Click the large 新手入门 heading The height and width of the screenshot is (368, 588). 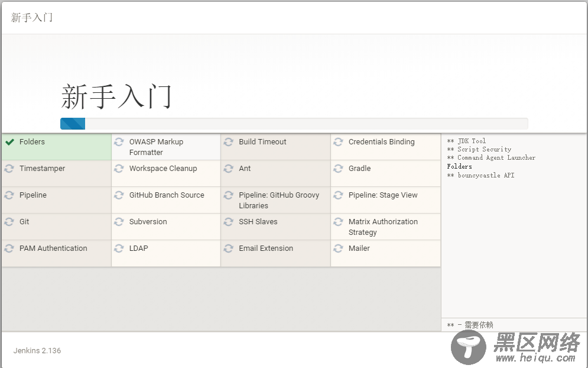coord(116,96)
